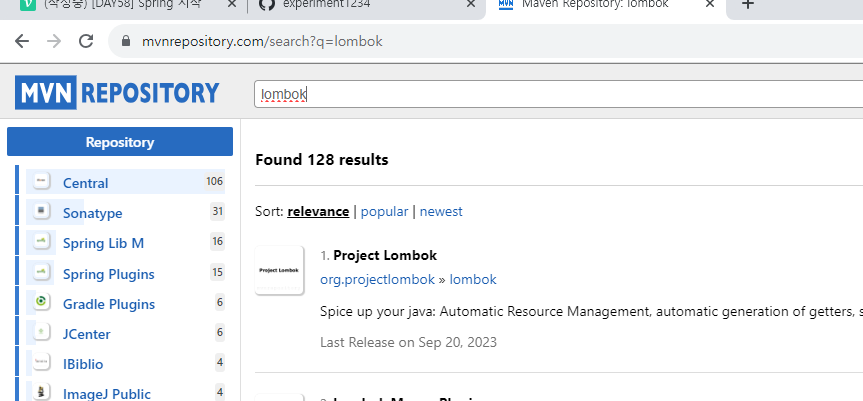
Task: Click the lombok search input field
Action: coord(558,94)
